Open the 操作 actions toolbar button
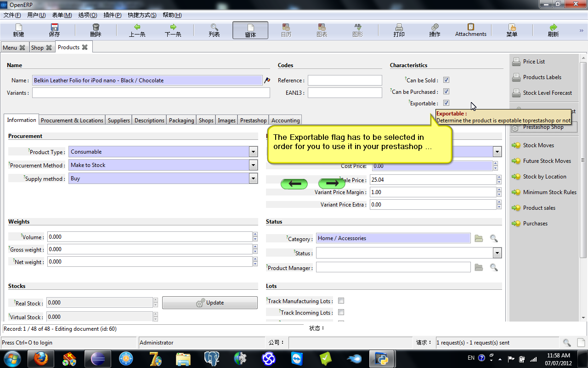This screenshot has width=588, height=368. pos(435,30)
